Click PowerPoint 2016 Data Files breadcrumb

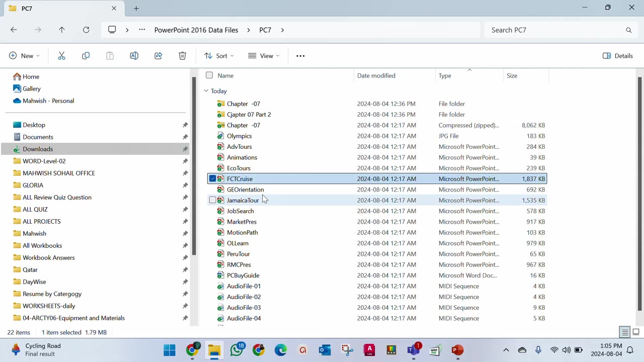coord(196,30)
